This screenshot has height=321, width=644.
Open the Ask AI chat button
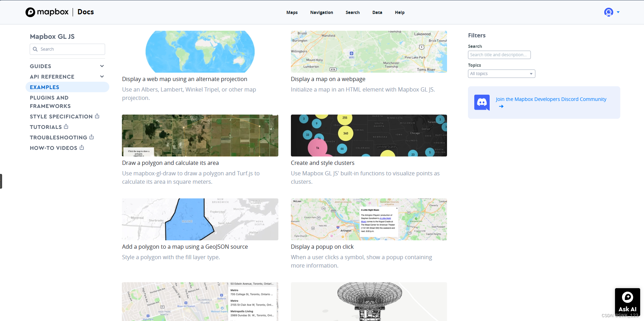(628, 302)
